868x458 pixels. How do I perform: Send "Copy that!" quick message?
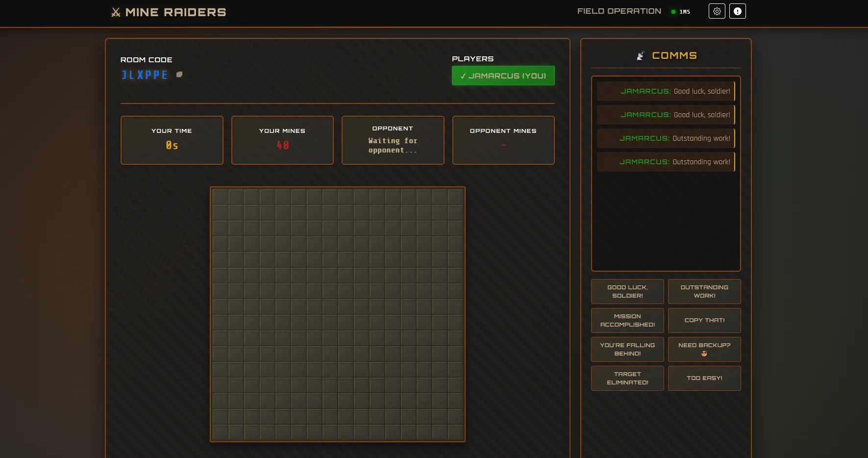coord(704,320)
